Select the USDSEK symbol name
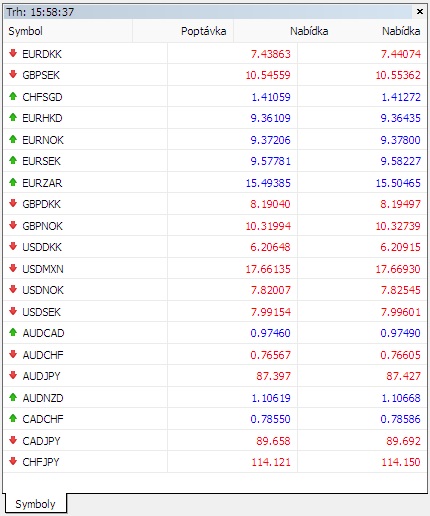 [42, 312]
